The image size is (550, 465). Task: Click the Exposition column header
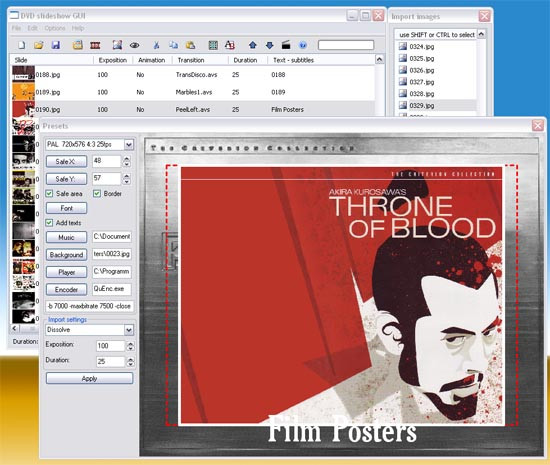pyautogui.click(x=113, y=60)
